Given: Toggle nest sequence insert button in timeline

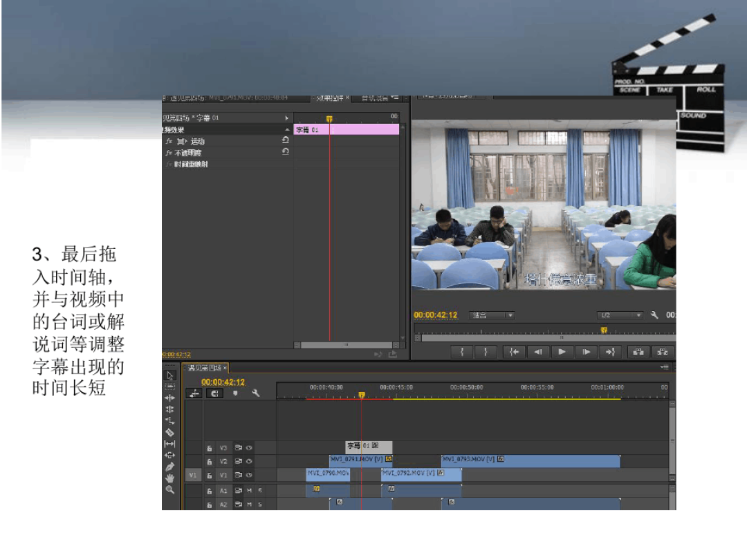Looking at the screenshot, I should (x=194, y=393).
